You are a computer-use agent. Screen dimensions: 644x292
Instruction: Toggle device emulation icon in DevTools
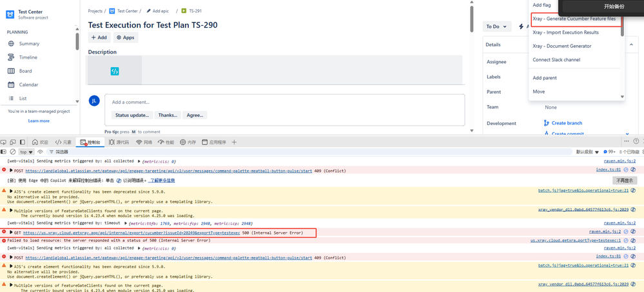13,142
